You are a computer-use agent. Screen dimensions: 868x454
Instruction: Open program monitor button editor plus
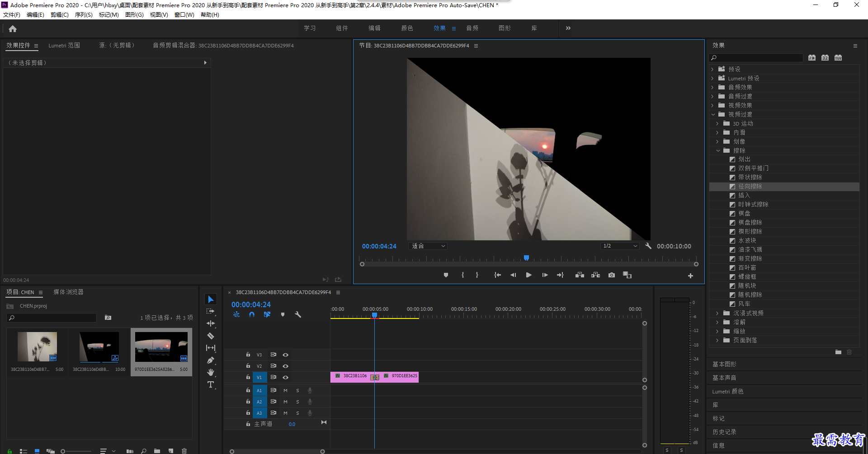tap(690, 276)
